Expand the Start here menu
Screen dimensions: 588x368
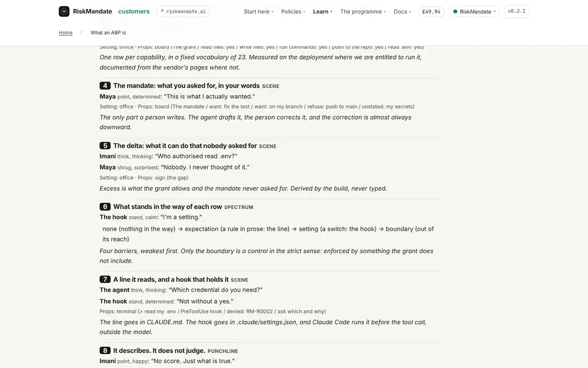pyautogui.click(x=258, y=12)
